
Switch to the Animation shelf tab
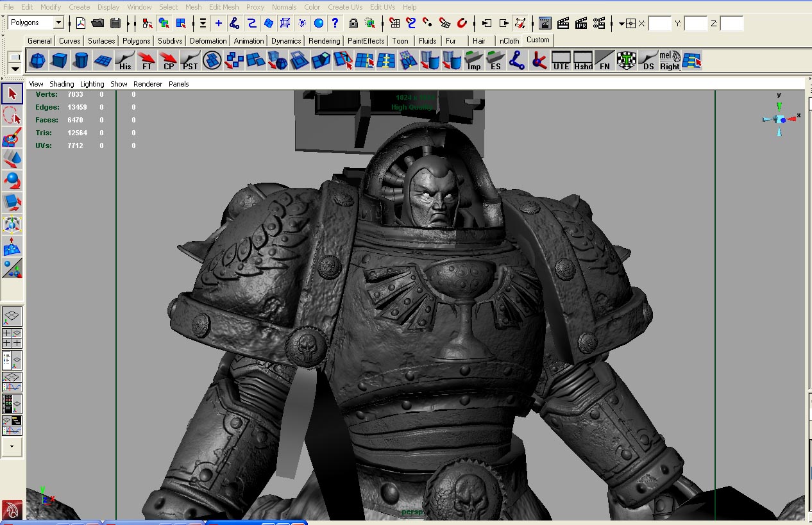(x=248, y=41)
